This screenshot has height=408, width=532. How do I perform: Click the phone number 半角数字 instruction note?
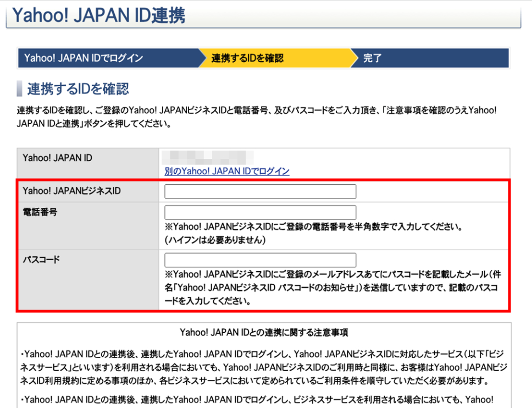[314, 227]
